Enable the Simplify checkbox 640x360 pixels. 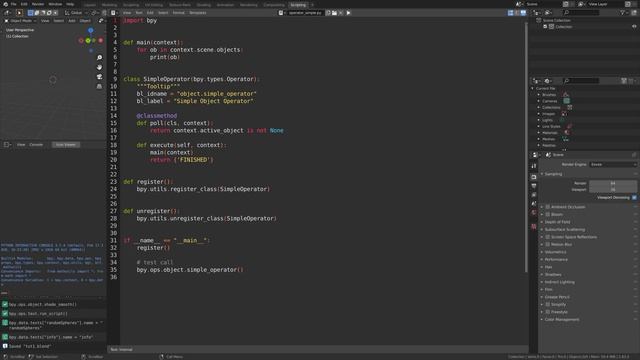pyautogui.click(x=548, y=304)
